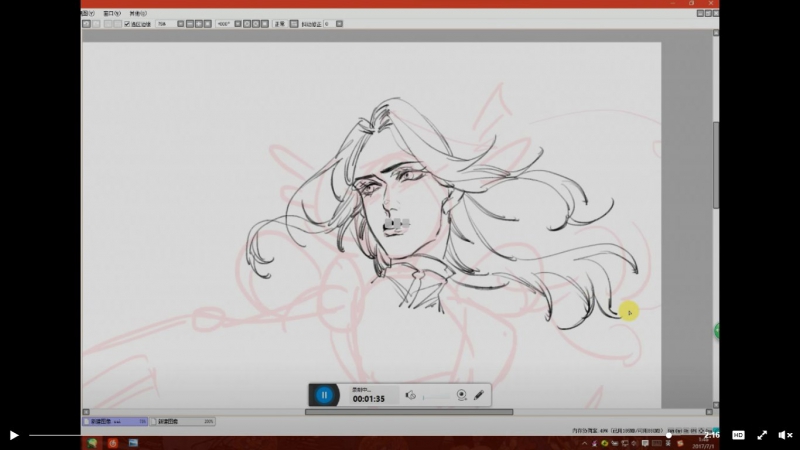Click the stabilizer 抖动修正 value field
800x450 pixels.
click(329, 24)
